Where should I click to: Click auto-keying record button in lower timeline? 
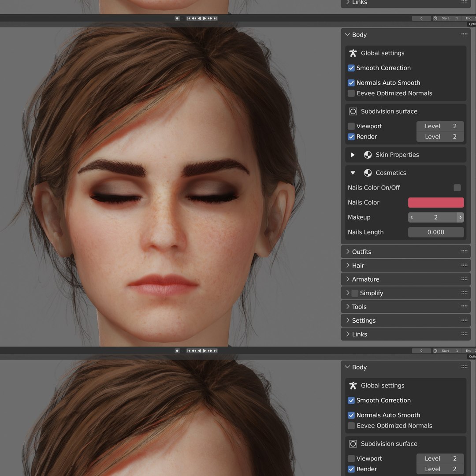tap(177, 351)
